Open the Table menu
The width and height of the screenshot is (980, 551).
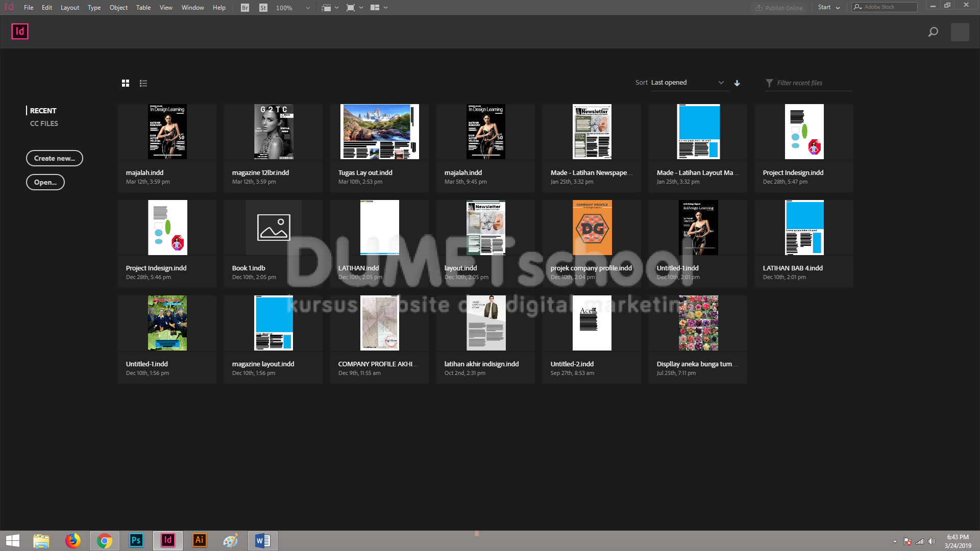coord(143,8)
